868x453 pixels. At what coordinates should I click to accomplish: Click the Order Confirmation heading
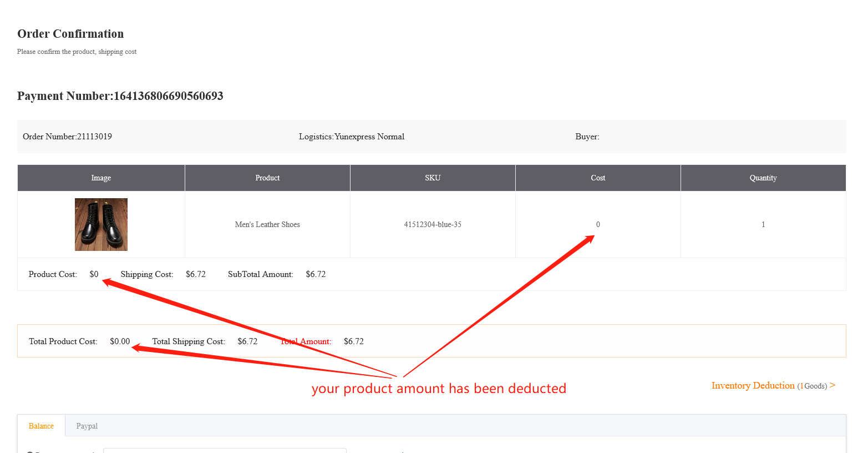pyautogui.click(x=70, y=34)
